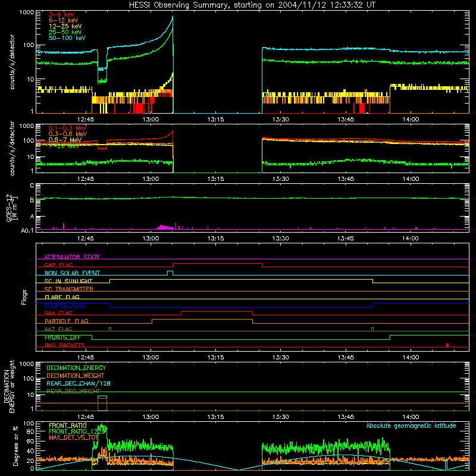Click the 12:45 tick under the GOES panel
This screenshot has width=476, height=476.
(86, 239)
